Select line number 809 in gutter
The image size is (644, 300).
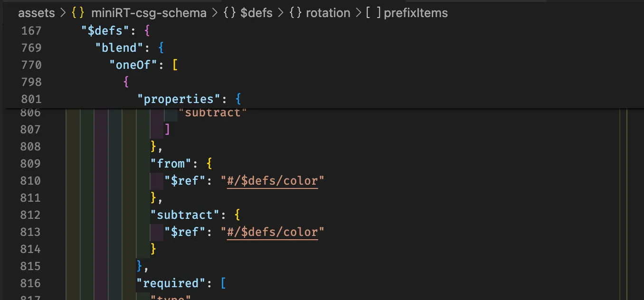click(x=31, y=164)
